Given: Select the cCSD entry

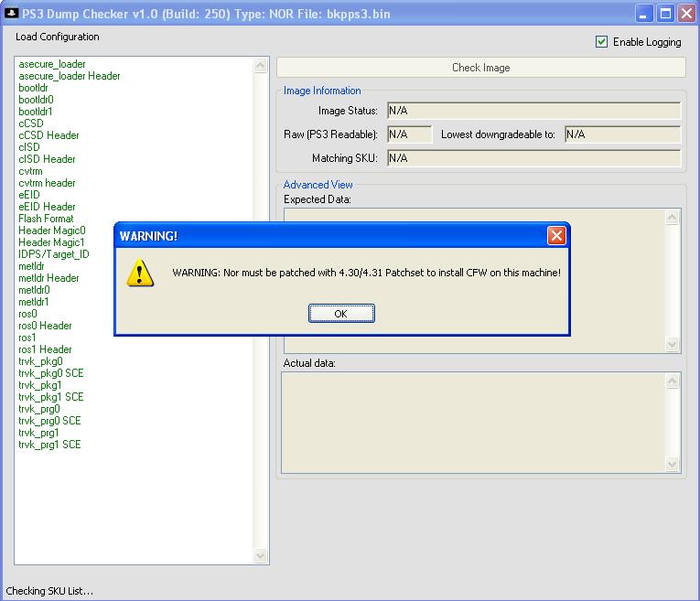Looking at the screenshot, I should pos(31,123).
